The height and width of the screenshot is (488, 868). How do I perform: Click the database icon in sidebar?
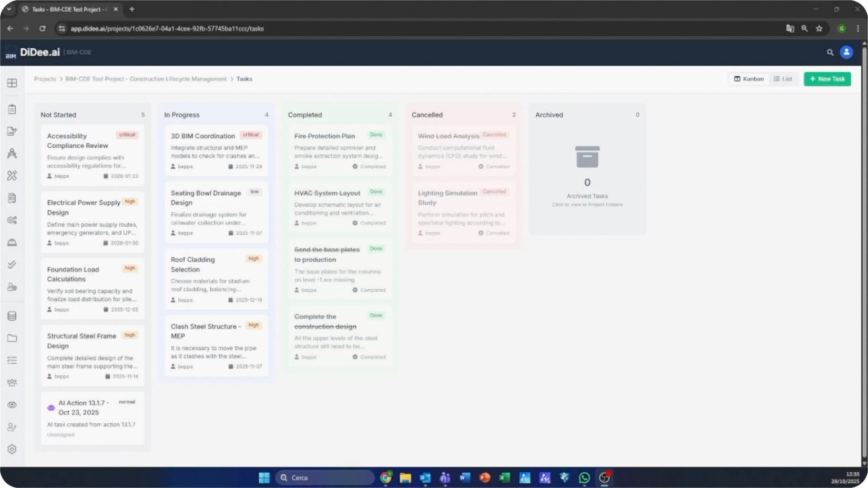pyautogui.click(x=12, y=316)
